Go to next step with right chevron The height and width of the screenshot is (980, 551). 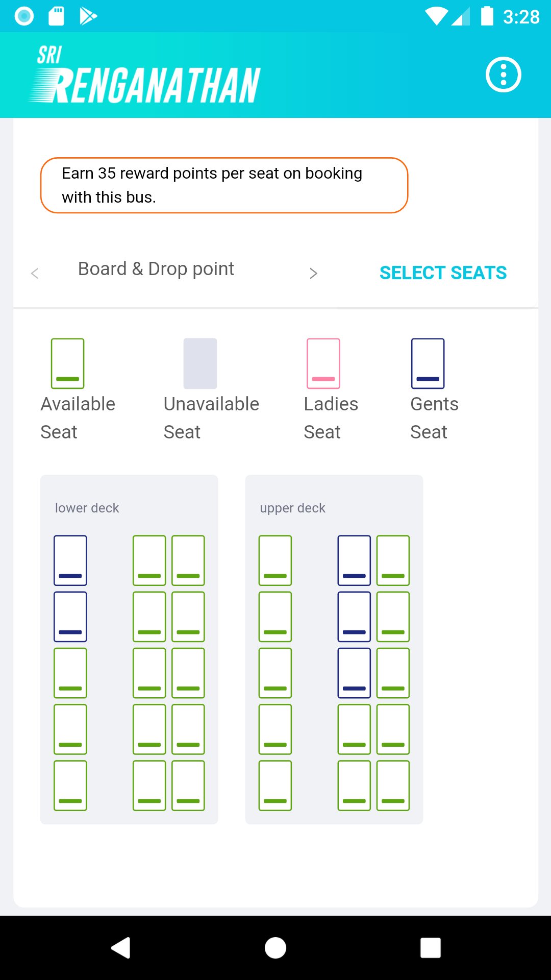click(x=313, y=274)
